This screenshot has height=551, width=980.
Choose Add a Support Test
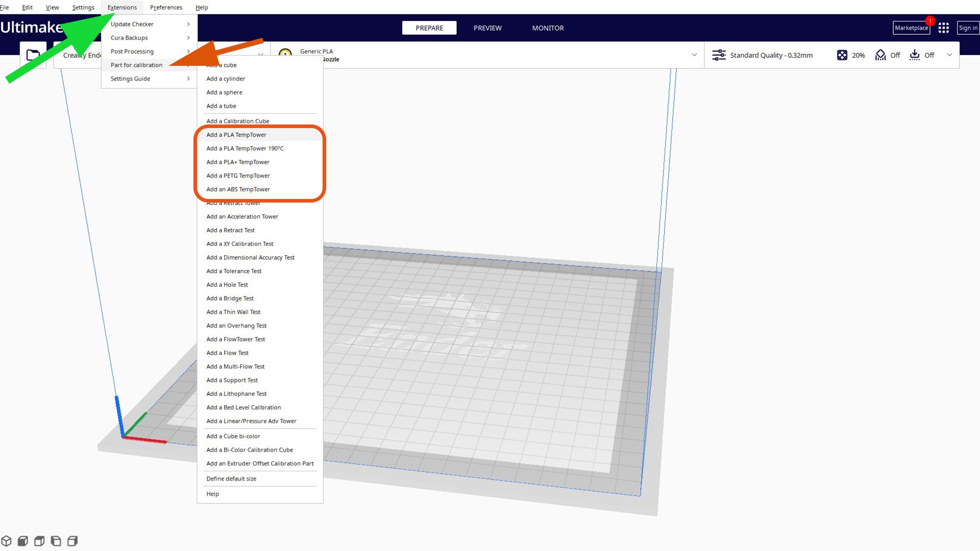click(x=260, y=380)
